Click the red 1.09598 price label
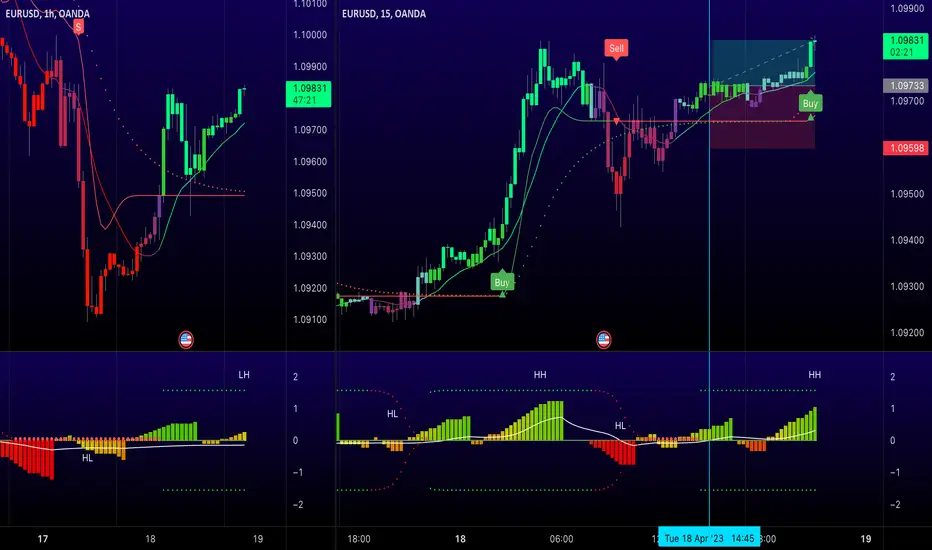 coord(905,148)
